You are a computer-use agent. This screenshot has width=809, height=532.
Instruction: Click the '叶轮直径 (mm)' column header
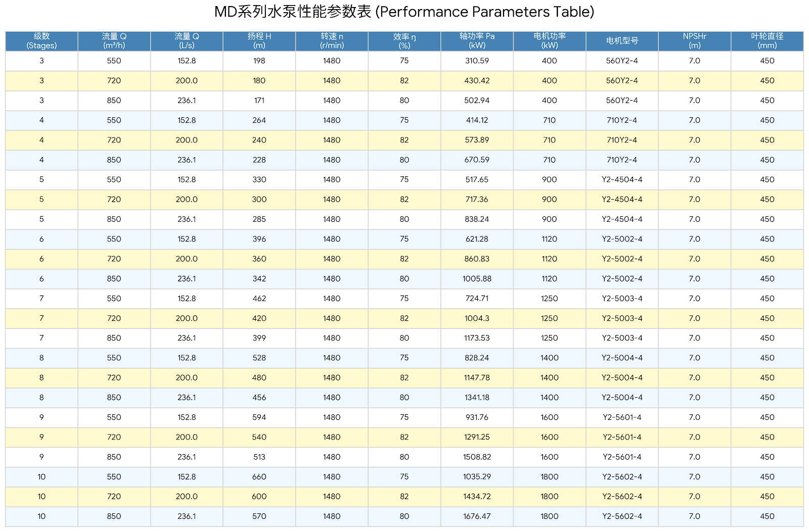coord(767,41)
